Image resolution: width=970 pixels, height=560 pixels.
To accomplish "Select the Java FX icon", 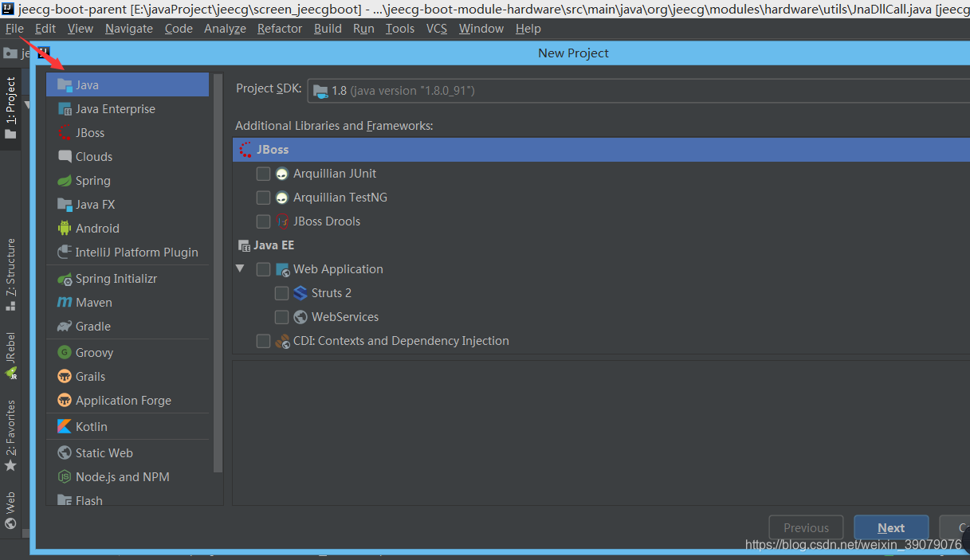I will coord(65,205).
